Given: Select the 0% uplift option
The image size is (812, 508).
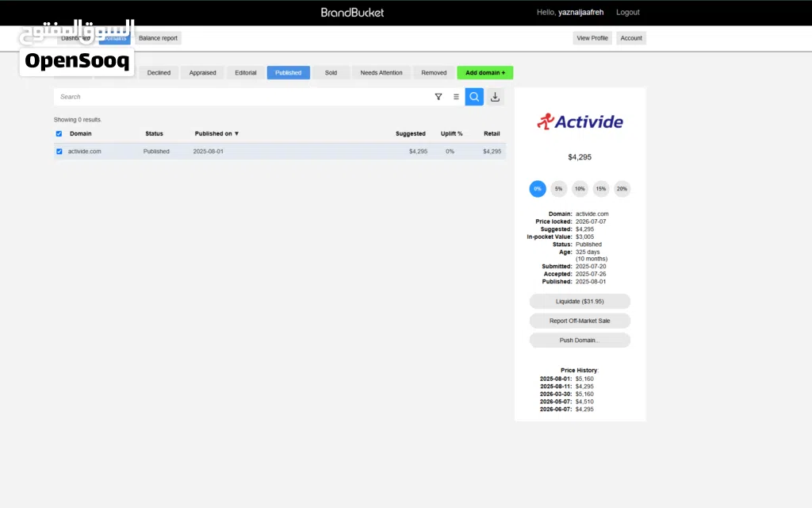Looking at the screenshot, I should (x=538, y=189).
